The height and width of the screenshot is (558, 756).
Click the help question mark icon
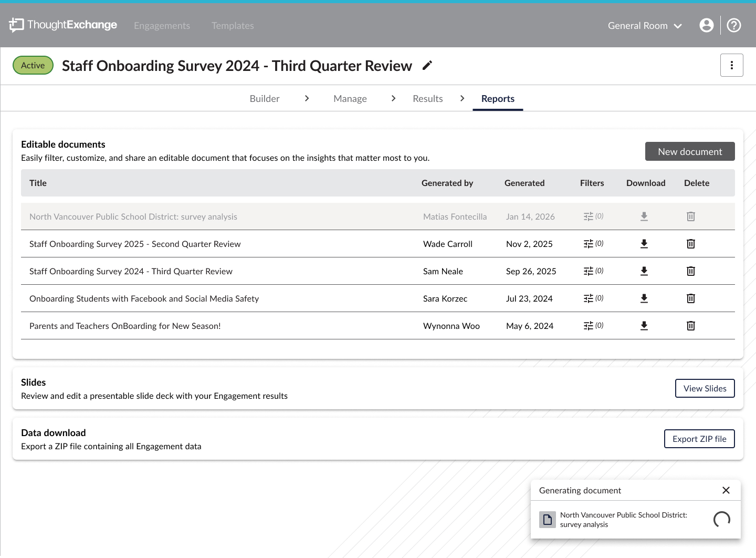(733, 25)
